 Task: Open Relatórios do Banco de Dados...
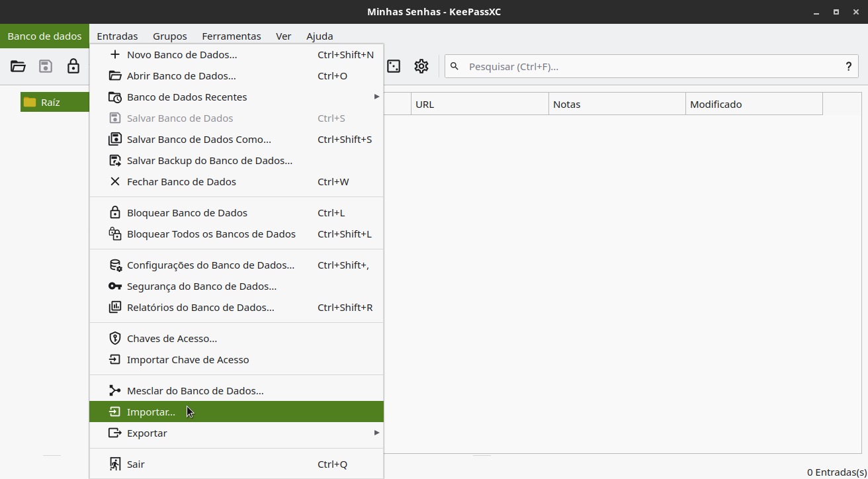pos(236,307)
